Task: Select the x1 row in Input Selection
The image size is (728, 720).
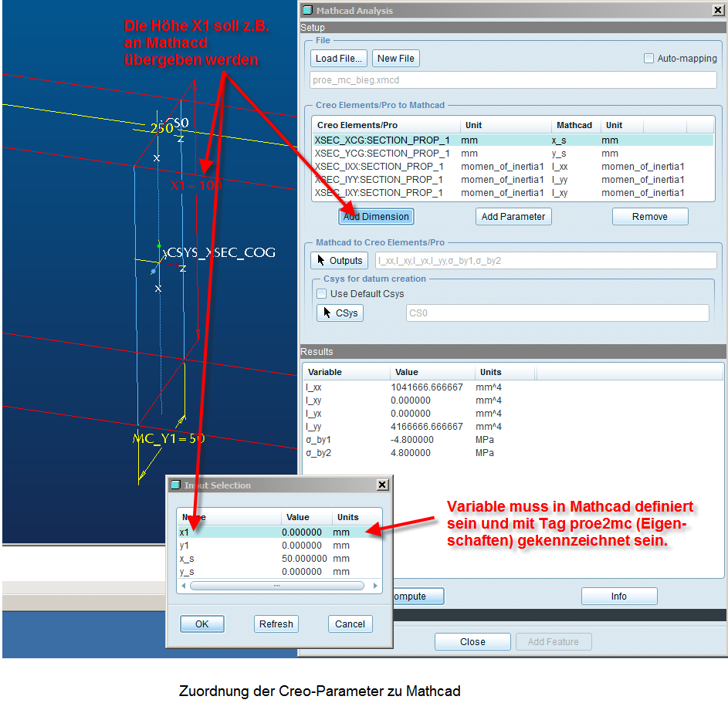Action: click(279, 532)
